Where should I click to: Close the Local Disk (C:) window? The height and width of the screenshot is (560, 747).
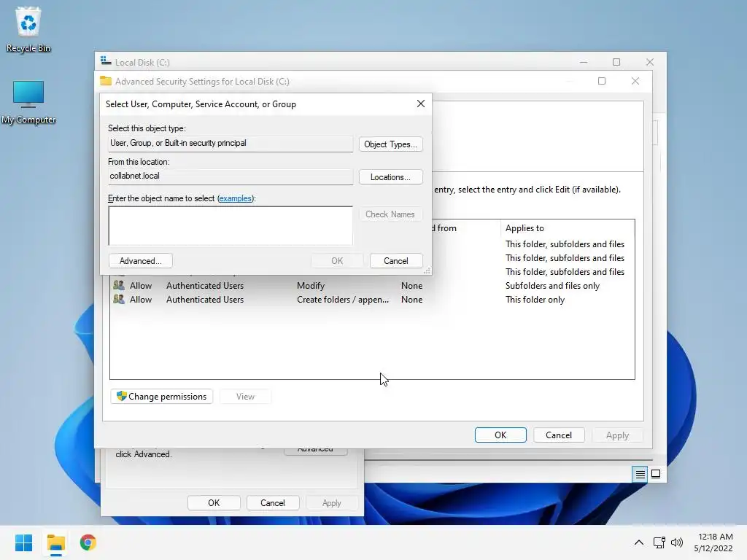pos(650,62)
